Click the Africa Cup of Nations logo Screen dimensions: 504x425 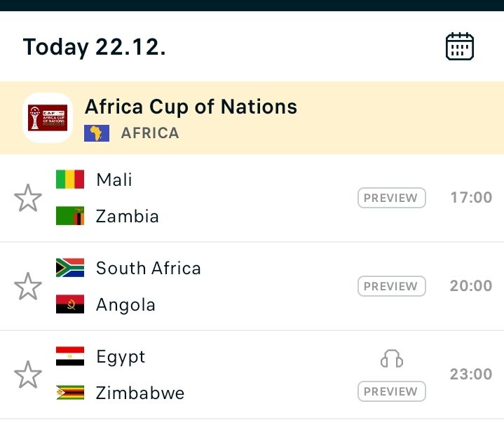48,118
